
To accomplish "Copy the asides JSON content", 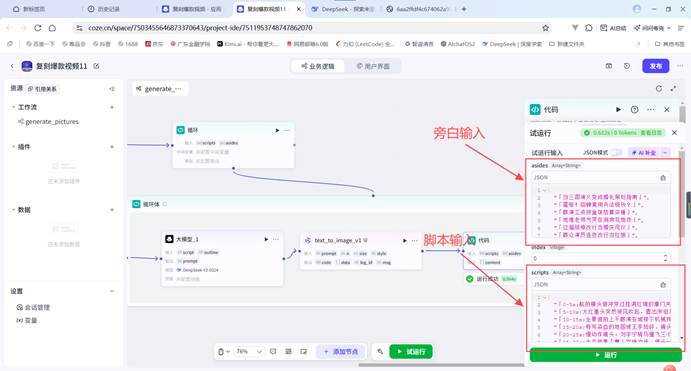I will pos(663,178).
